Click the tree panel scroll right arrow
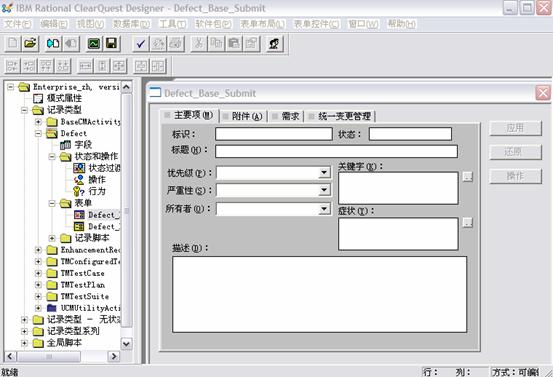The width and height of the screenshot is (553, 377). tap(114, 356)
